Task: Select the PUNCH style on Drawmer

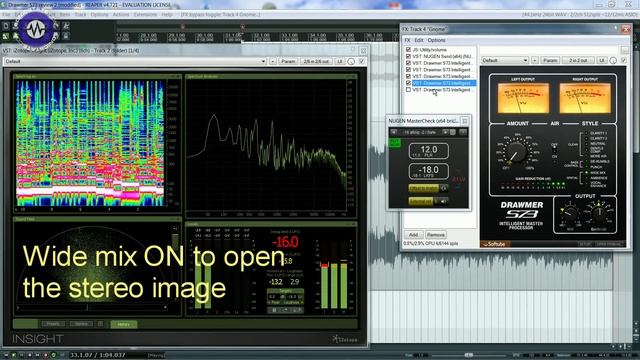Action: [595, 167]
